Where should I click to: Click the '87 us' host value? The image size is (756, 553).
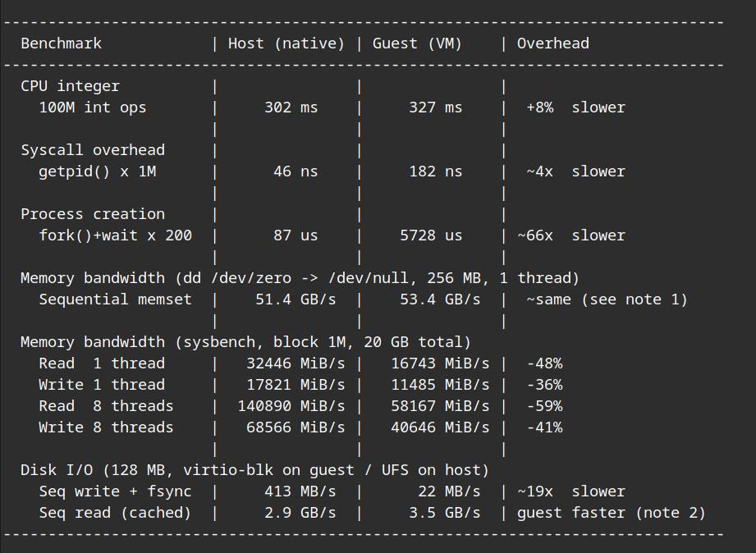pyautogui.click(x=296, y=235)
